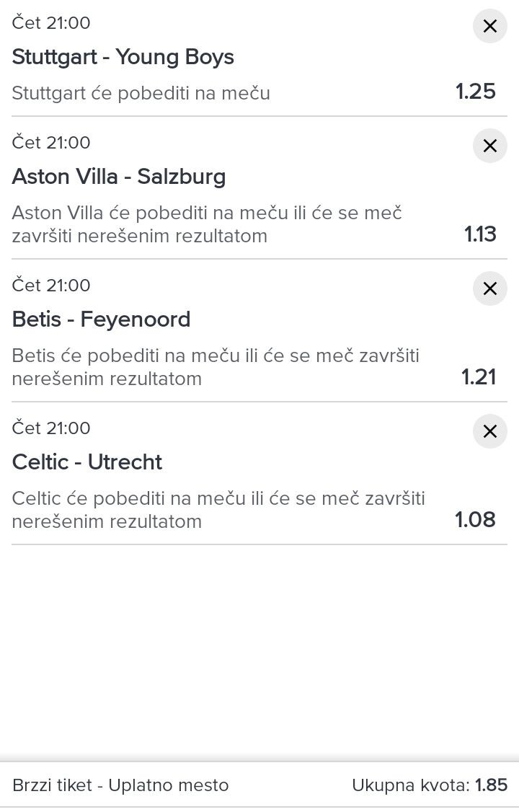The image size is (519, 812).
Task: Click the 'Ukupna kvota: 1.85' total odds
Action: 430,785
